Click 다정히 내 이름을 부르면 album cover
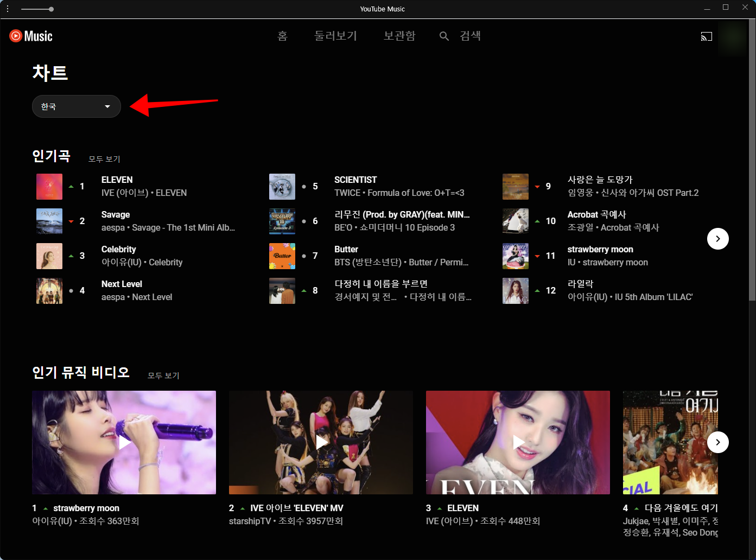The width and height of the screenshot is (756, 560). (x=282, y=291)
